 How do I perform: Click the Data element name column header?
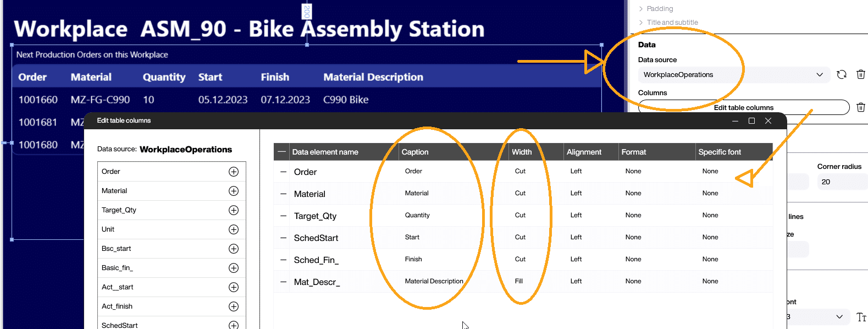[x=325, y=152]
